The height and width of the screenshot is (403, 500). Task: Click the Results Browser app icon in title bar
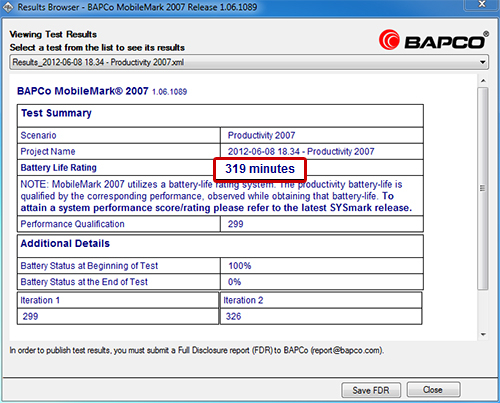pyautogui.click(x=8, y=7)
